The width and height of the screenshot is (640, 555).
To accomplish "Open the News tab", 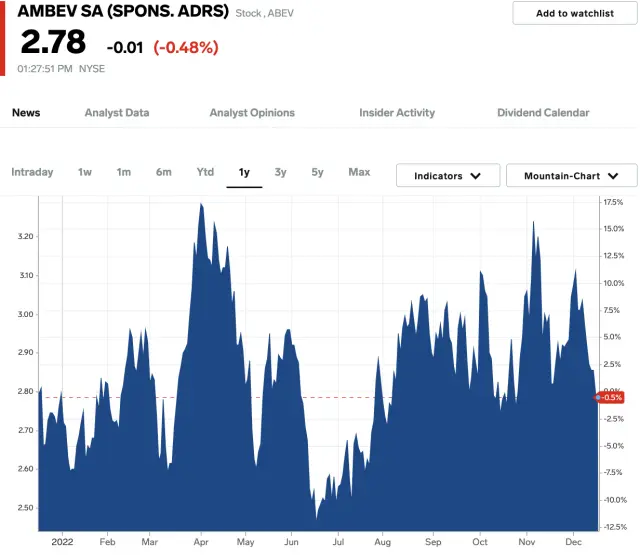I will tap(26, 113).
